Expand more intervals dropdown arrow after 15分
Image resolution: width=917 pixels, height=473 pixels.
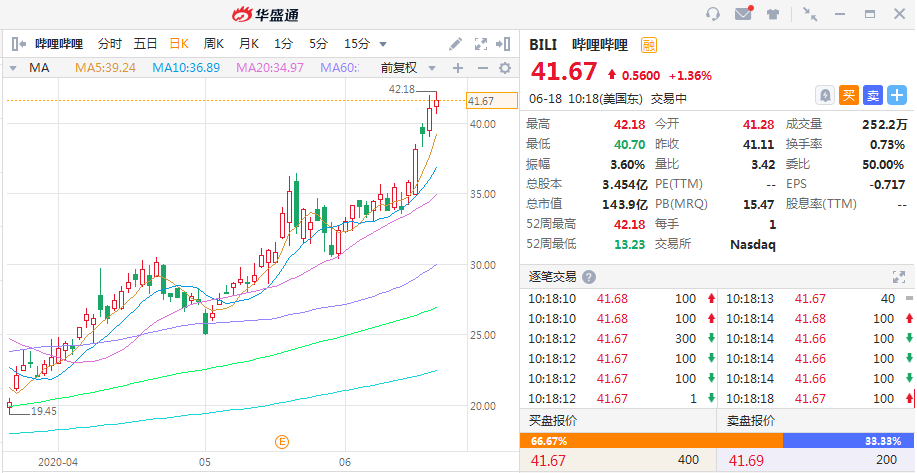tap(383, 44)
